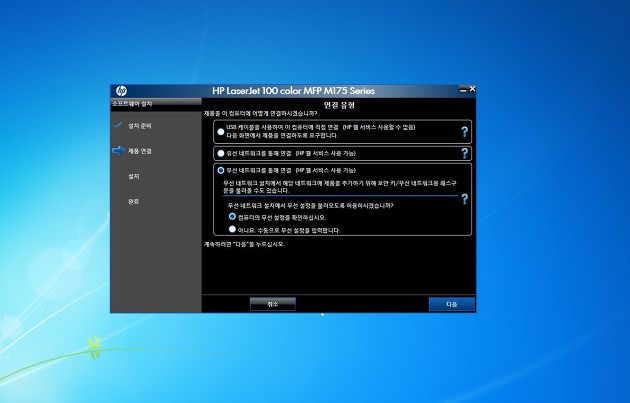Click the blue arrow beside 제품 연결 step

coord(119,151)
